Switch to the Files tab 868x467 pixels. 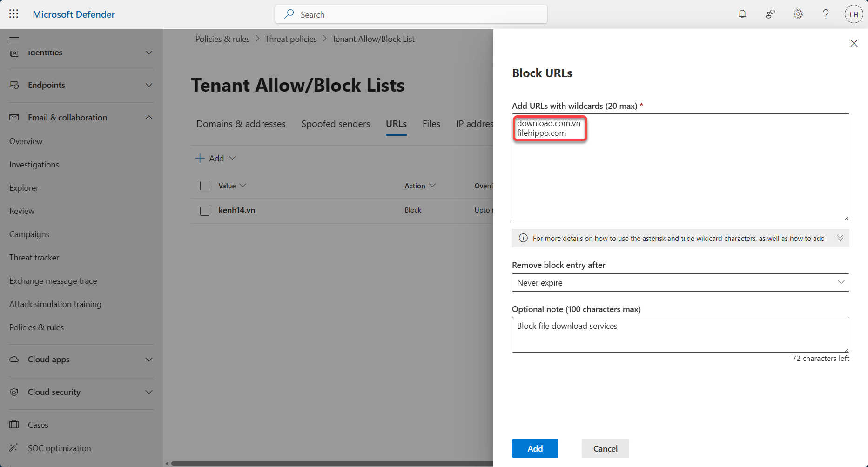431,124
